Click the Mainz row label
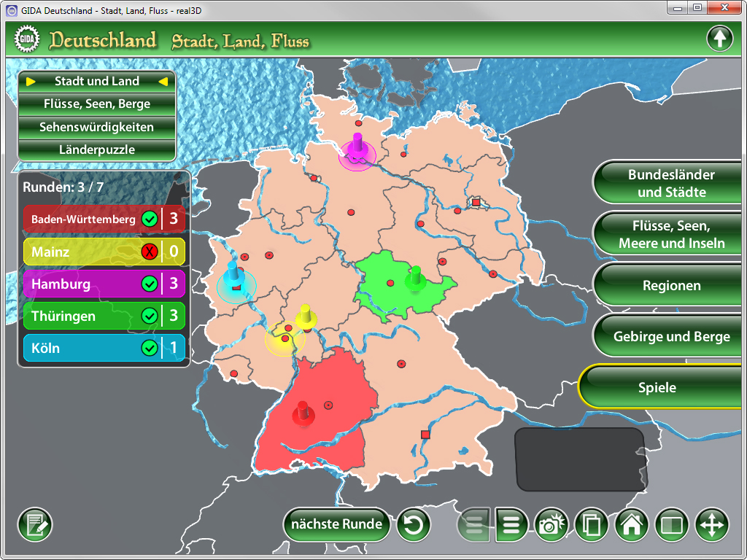 tap(50, 252)
